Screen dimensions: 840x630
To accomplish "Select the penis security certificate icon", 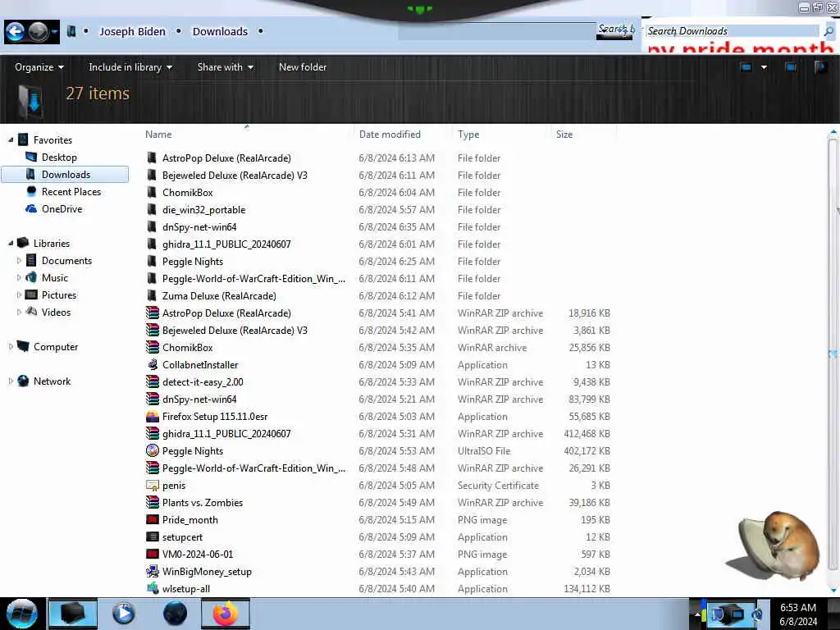I will [x=152, y=486].
